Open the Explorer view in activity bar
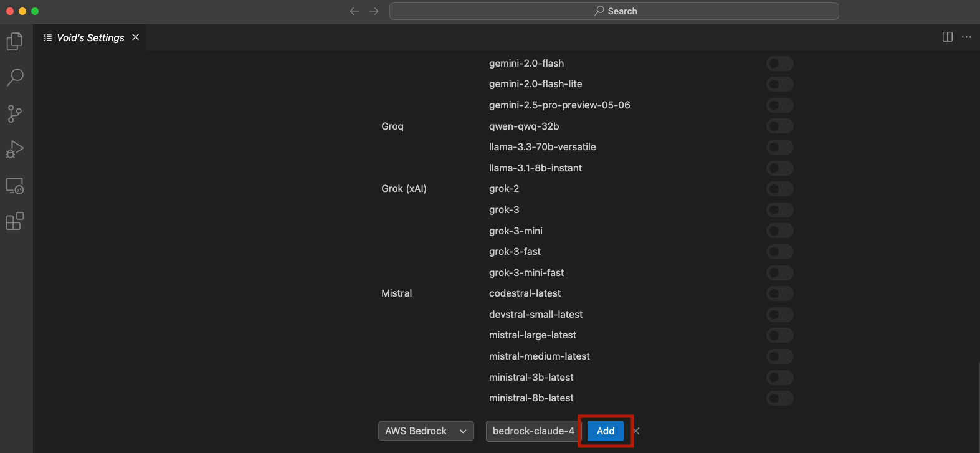The width and height of the screenshot is (980, 453). point(15,41)
